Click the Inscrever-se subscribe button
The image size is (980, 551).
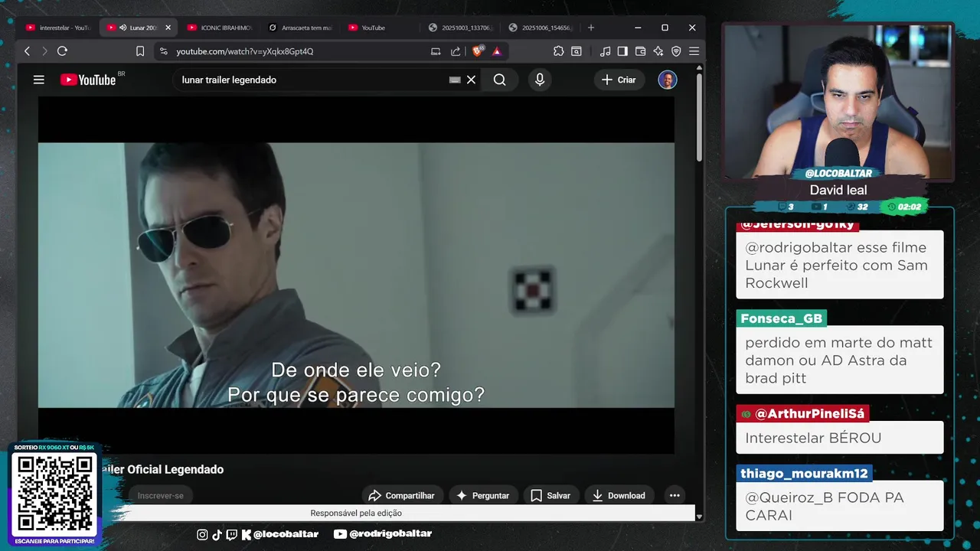point(161,496)
